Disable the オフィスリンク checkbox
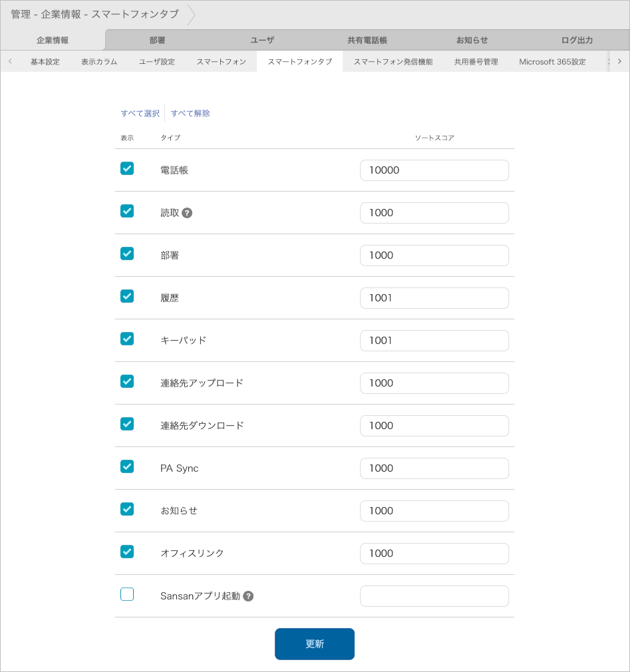This screenshot has height=672, width=630. click(x=127, y=552)
